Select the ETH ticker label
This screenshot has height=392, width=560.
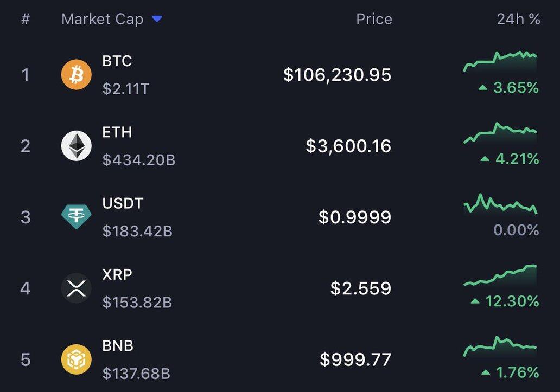click(x=117, y=132)
